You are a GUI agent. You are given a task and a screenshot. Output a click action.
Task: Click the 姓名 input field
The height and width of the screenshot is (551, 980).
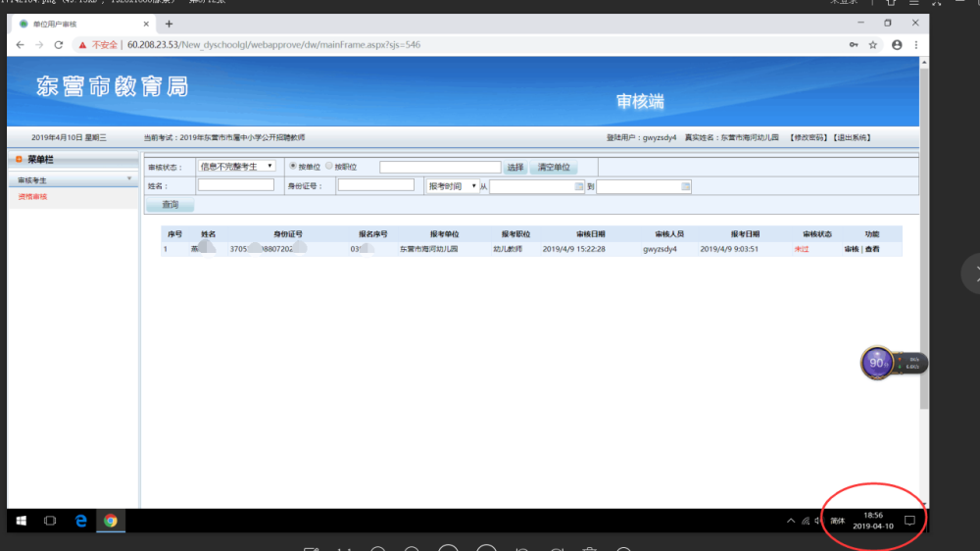tap(235, 185)
